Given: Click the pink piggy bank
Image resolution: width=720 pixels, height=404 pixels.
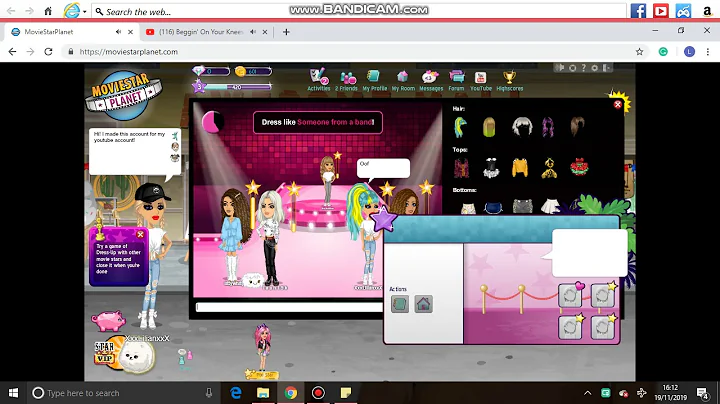Looking at the screenshot, I should [108, 320].
